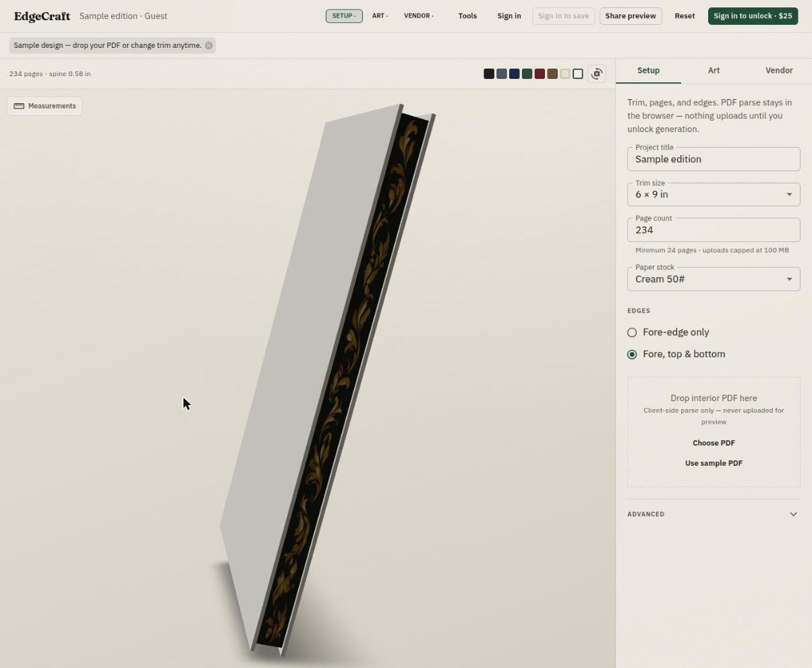Open the Paper stock dropdown

[714, 279]
